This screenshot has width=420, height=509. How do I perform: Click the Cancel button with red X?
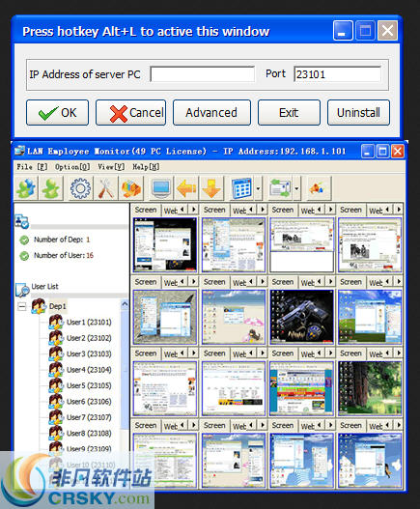point(130,113)
